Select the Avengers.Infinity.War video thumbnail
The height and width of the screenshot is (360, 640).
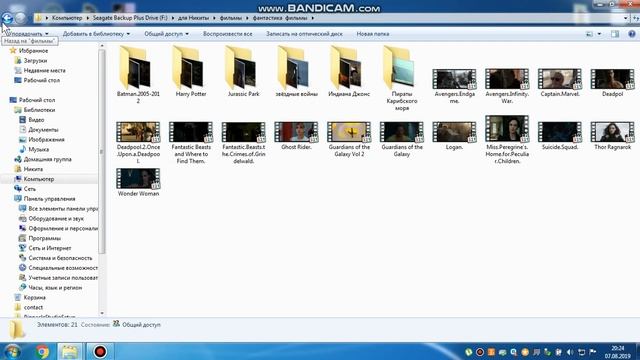coord(507,79)
